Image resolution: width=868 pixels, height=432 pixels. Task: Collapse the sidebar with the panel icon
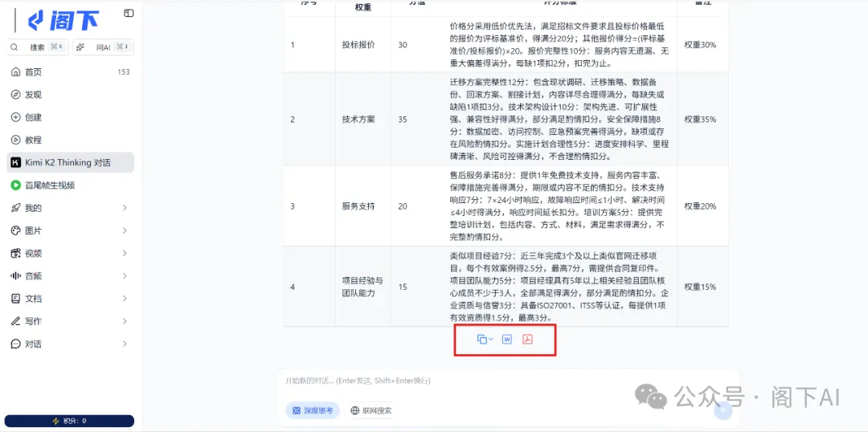[x=129, y=13]
